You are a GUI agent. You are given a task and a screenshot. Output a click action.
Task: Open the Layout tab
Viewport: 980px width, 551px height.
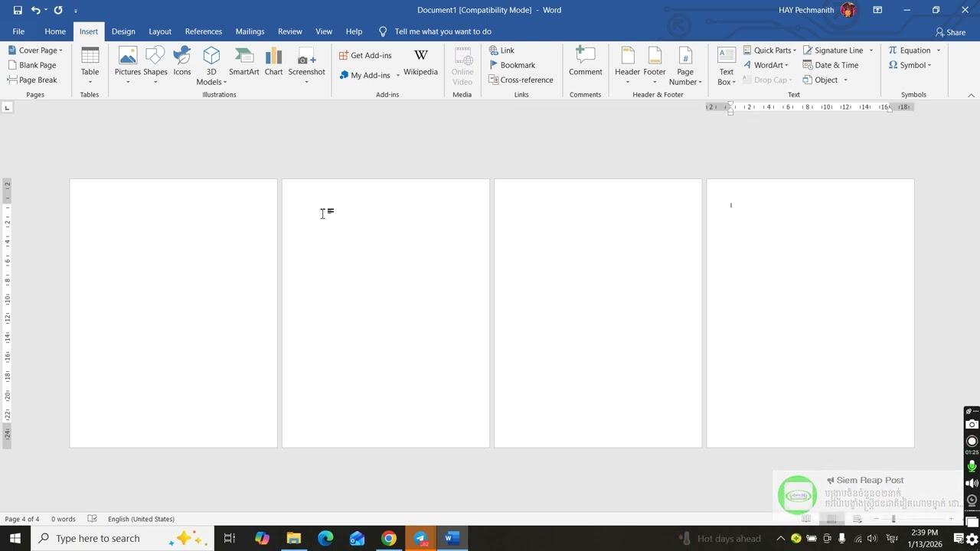[160, 31]
